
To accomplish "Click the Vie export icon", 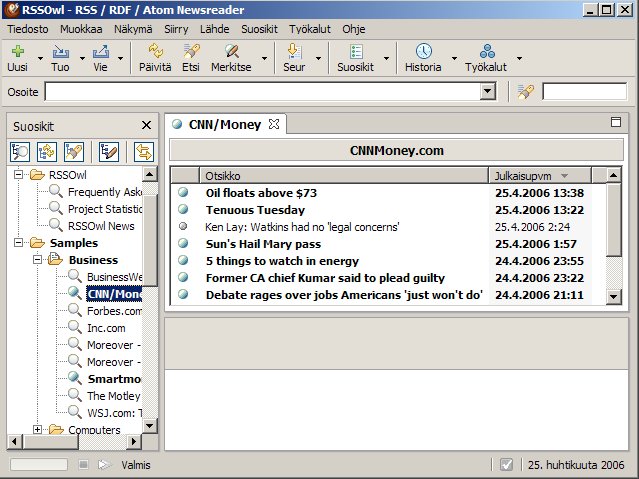I will (101, 51).
